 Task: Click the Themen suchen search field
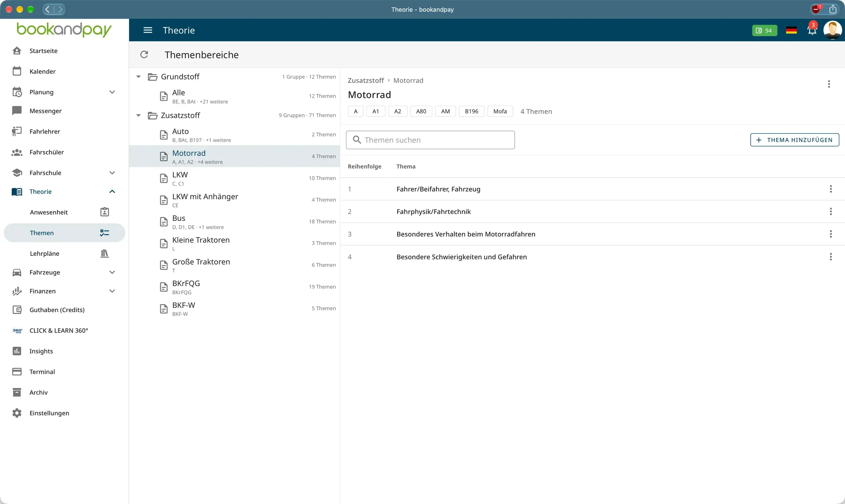click(x=430, y=140)
